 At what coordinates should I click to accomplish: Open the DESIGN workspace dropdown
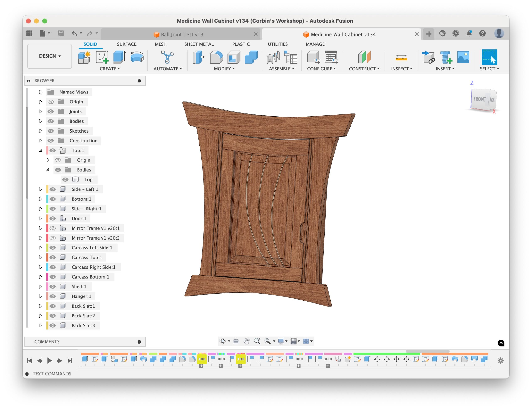pos(50,56)
